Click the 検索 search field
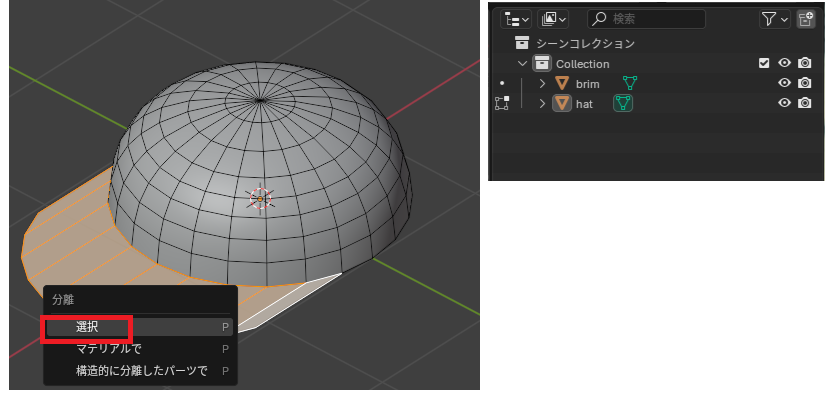The height and width of the screenshot is (397, 832). (646, 20)
